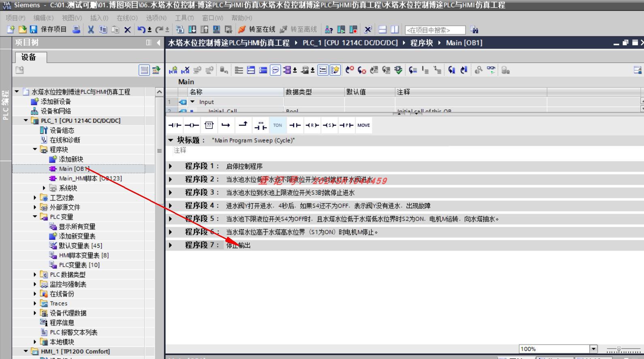Toggle network comments display on/off
Image resolution: width=644 pixels, height=359 pixels.
pos(323,70)
